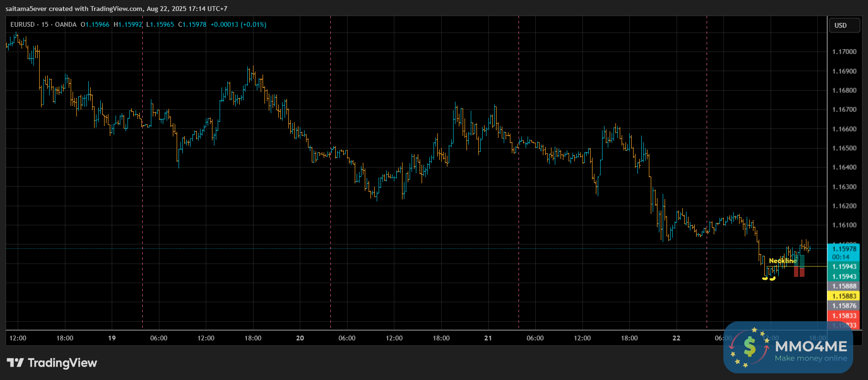Click the EURUSD · 15 · OANDA symbol title
Viewport: 868px width, 380px height.
43,24
